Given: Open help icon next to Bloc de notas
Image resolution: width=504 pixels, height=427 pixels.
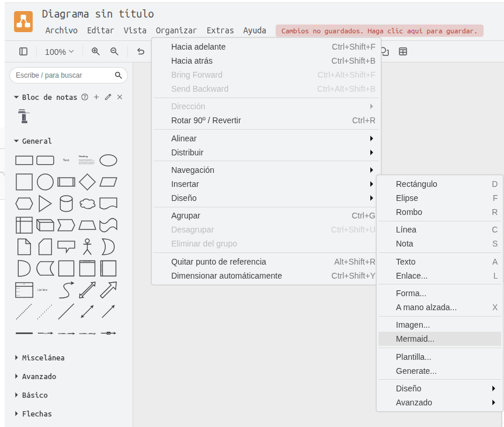Looking at the screenshot, I should (x=85, y=97).
